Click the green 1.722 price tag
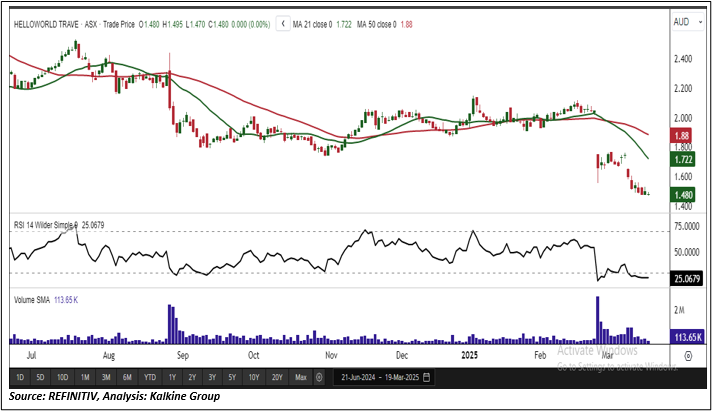 [682, 159]
